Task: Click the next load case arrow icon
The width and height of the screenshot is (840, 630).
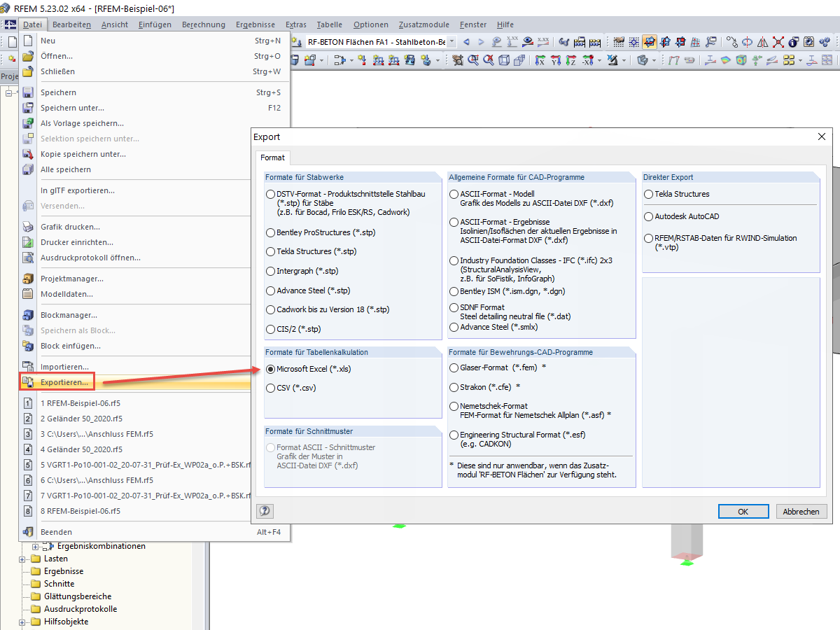Action: (x=482, y=42)
